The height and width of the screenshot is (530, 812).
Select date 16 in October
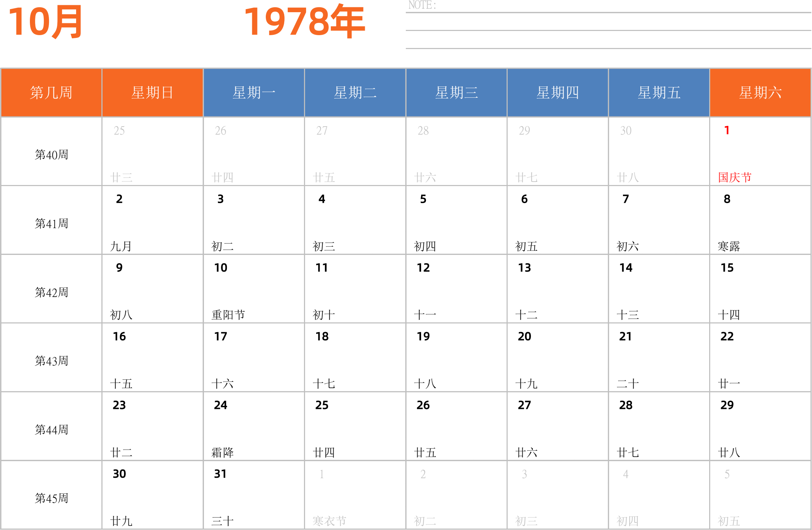point(120,336)
